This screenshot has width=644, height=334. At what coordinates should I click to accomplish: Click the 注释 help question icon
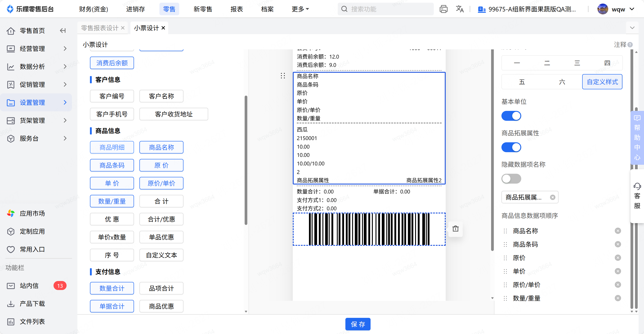click(630, 45)
